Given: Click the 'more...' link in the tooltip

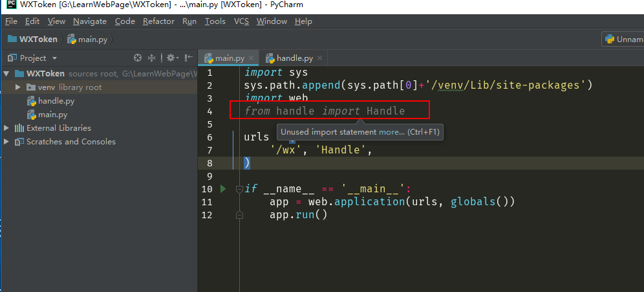Looking at the screenshot, I should pyautogui.click(x=391, y=132).
